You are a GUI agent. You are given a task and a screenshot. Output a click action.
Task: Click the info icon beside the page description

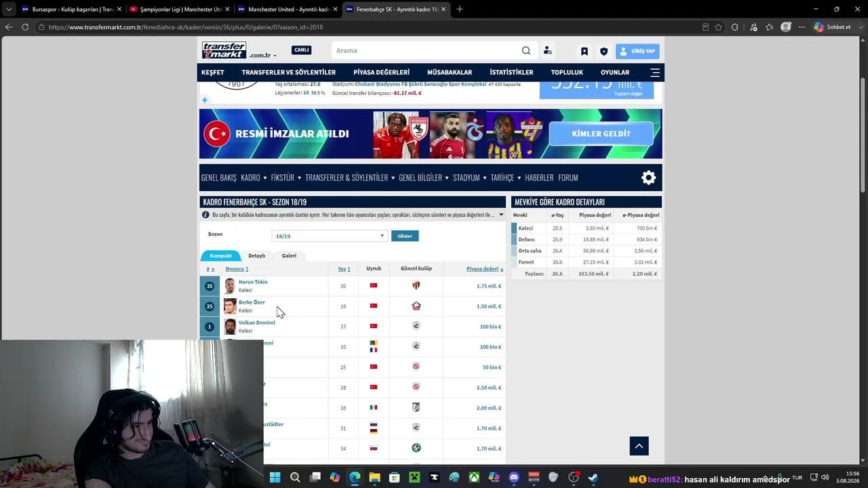click(x=205, y=215)
